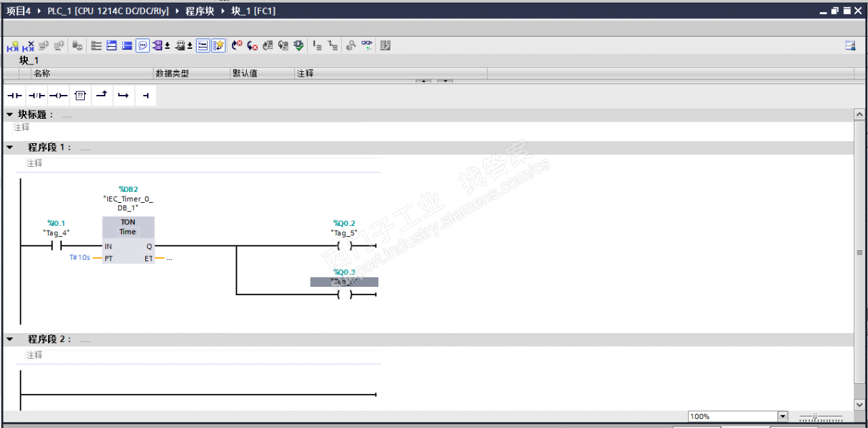Click the open branch icon
The image size is (868, 428).
pos(101,96)
